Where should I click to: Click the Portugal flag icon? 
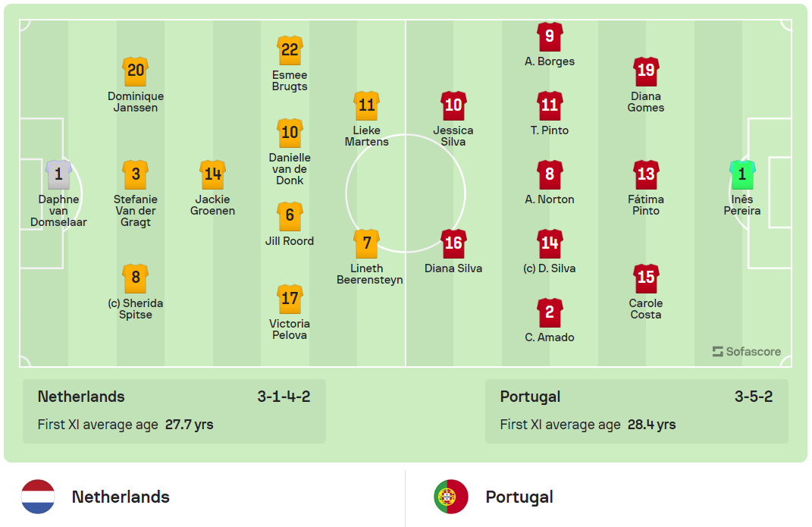(450, 497)
